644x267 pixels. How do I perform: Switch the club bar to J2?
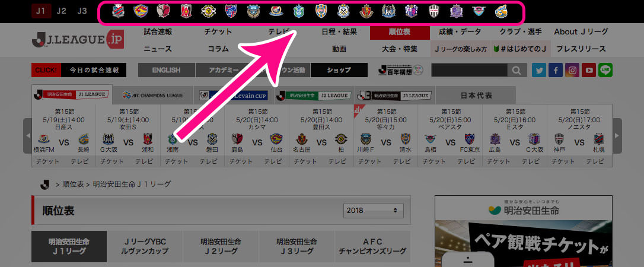pyautogui.click(x=61, y=11)
